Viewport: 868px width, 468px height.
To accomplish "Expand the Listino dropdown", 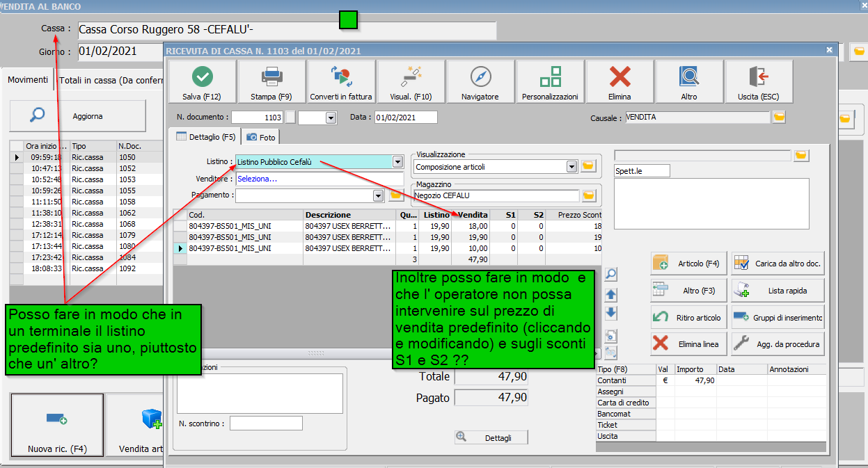I will [397, 162].
